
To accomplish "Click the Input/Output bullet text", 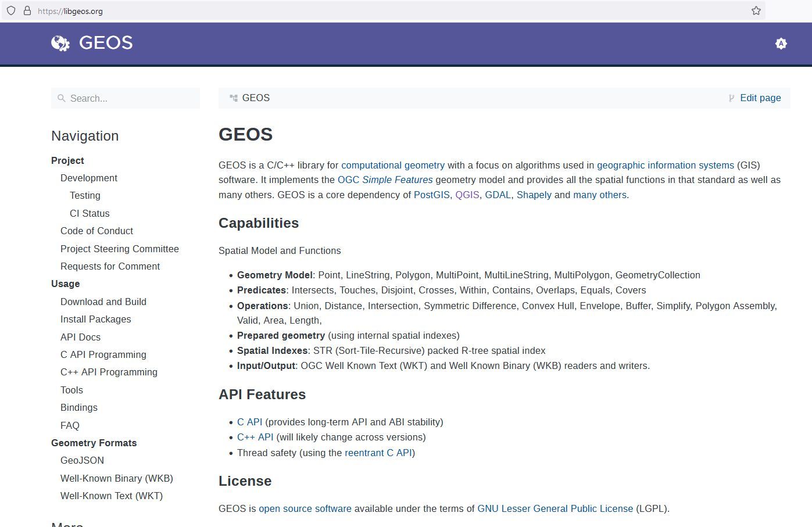I will coord(443,365).
